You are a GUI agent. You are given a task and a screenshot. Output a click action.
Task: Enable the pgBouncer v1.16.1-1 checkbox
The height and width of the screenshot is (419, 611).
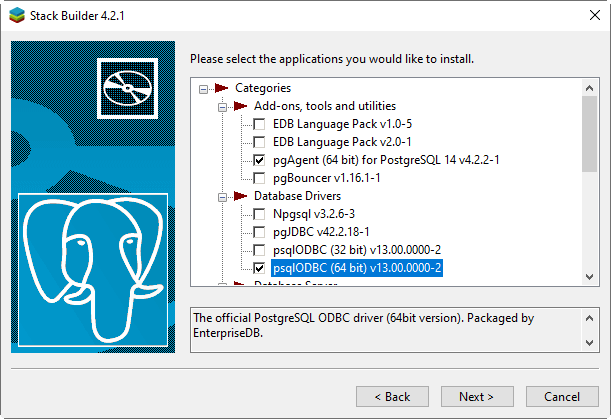pyautogui.click(x=259, y=178)
